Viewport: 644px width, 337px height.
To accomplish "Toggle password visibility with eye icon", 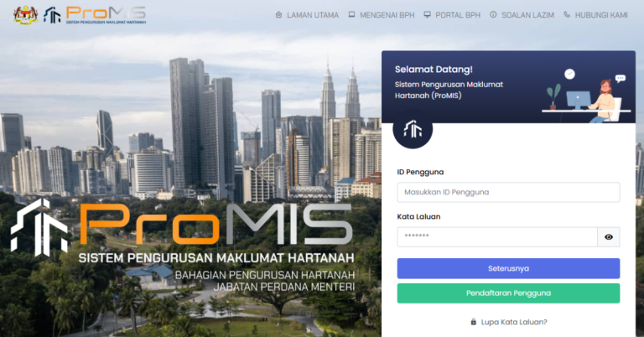I will coord(609,237).
